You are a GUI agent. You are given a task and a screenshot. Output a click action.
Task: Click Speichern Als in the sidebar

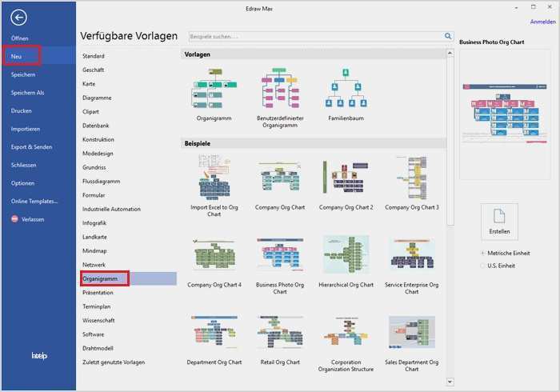click(x=27, y=93)
